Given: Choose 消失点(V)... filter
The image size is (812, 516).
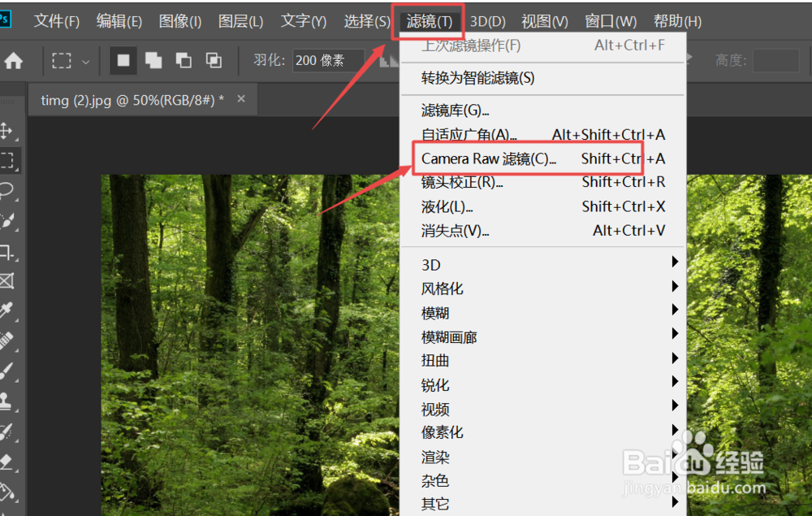Looking at the screenshot, I should pyautogui.click(x=542, y=231).
